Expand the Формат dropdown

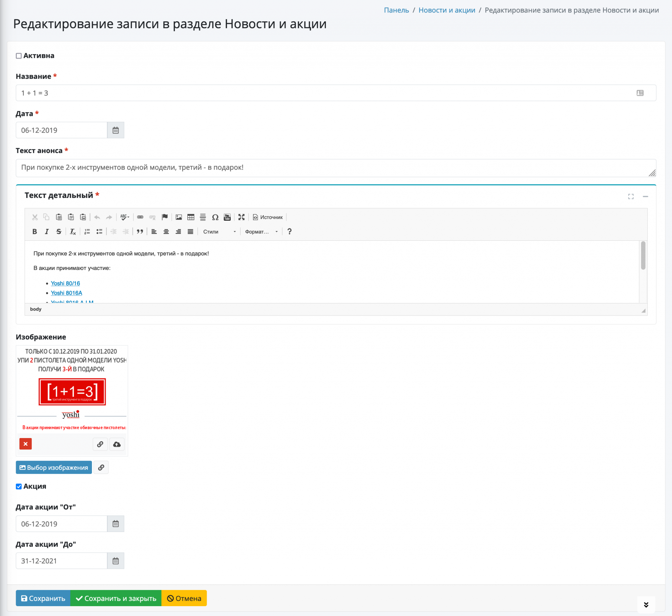coord(261,231)
